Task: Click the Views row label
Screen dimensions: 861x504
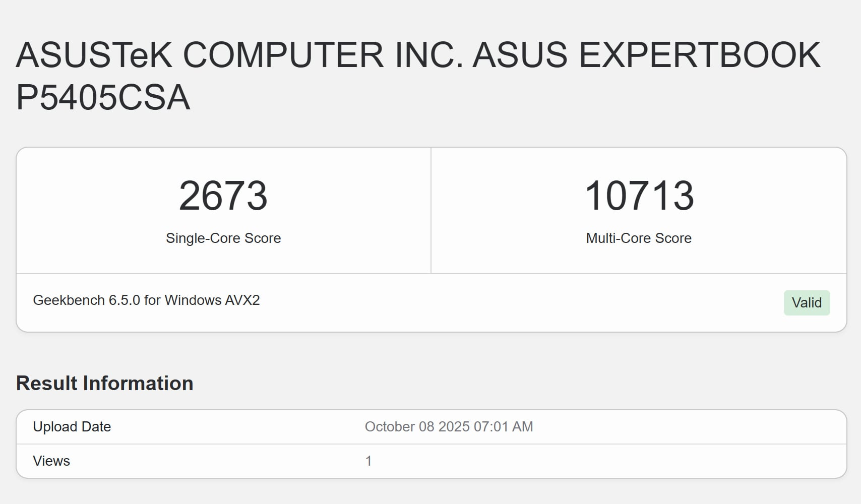Action: [x=51, y=461]
